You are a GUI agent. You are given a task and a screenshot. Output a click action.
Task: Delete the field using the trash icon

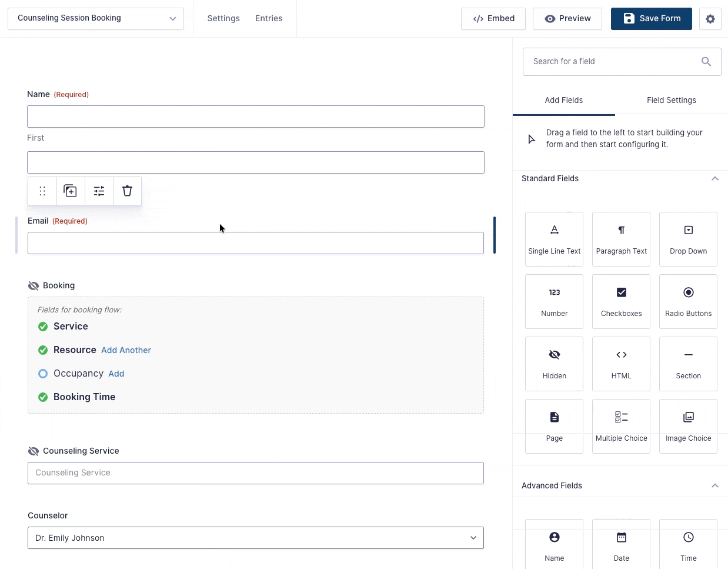pos(127,191)
